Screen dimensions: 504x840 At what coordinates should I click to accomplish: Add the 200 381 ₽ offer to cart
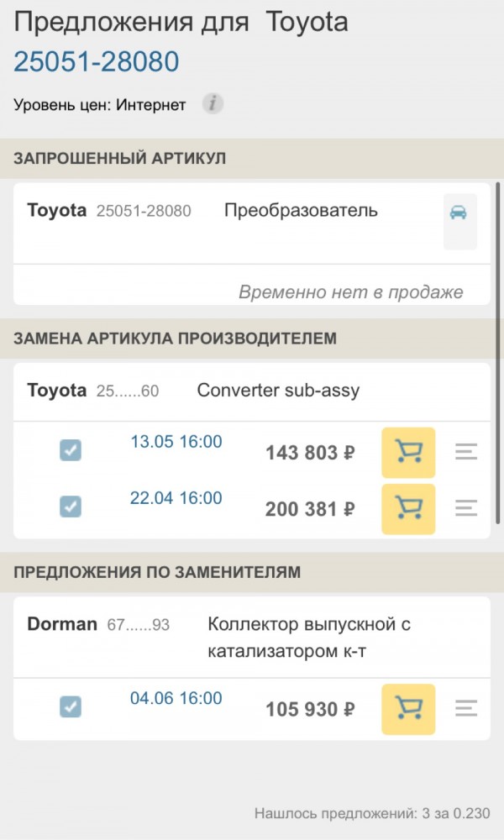pos(408,508)
